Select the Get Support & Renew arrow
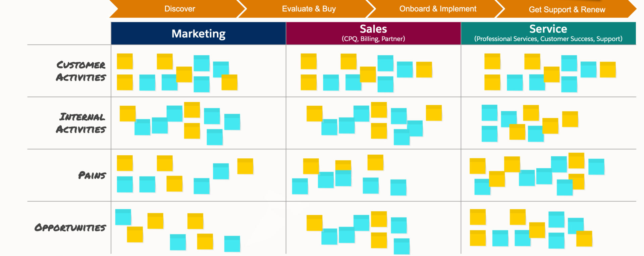Viewport: 644px width, 256px height. (x=567, y=9)
